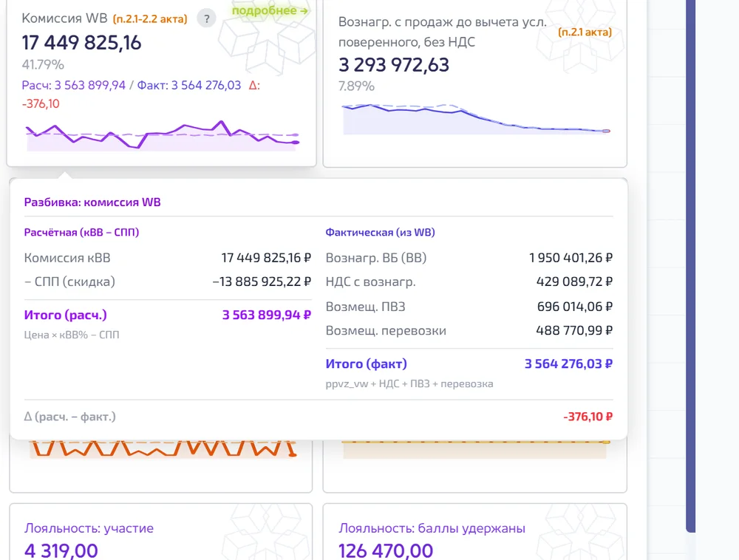The height and width of the screenshot is (560, 739).
Task: Click the Вознагр. с продаж sparkline chart
Action: tap(476, 119)
